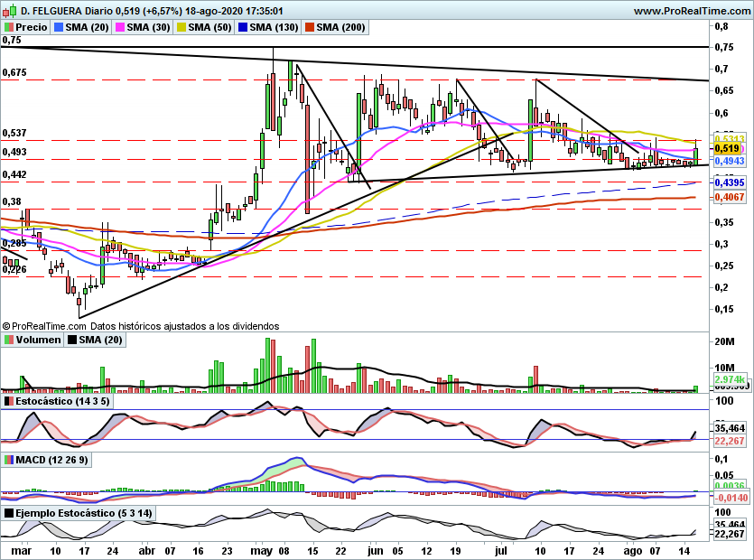Click the 0,675 resistance level label
This screenshot has width=754, height=560.
coord(14,72)
